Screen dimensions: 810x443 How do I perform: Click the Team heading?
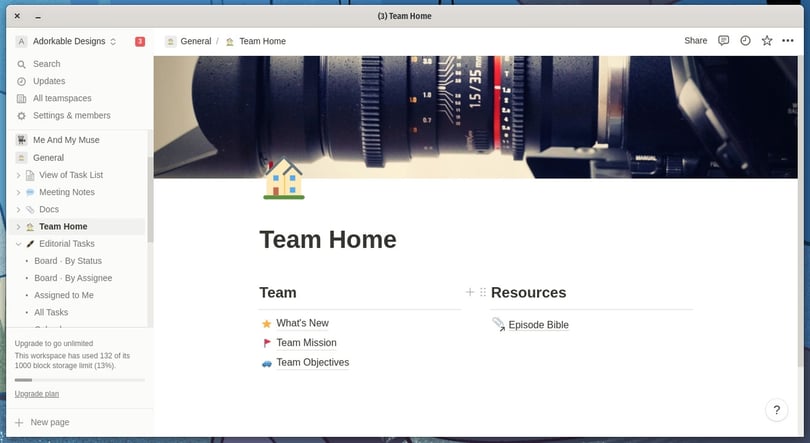[x=278, y=293]
